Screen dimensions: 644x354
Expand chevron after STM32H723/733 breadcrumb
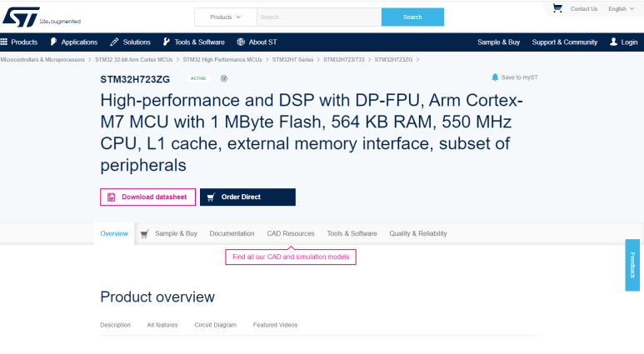[x=369, y=60]
